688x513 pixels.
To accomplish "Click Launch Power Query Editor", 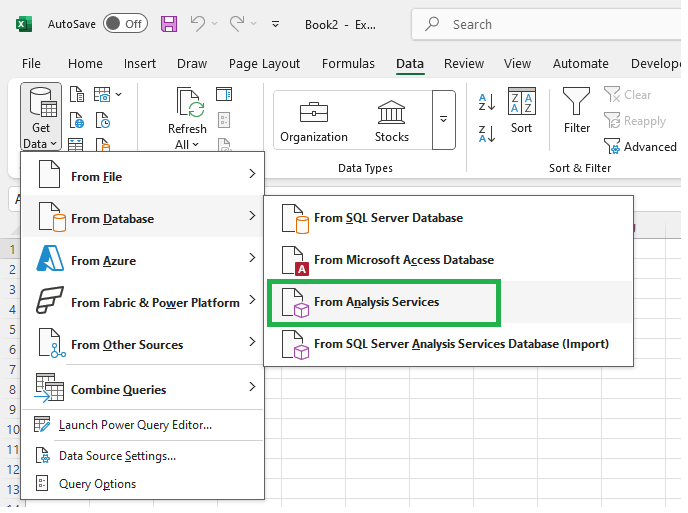I will pos(135,425).
